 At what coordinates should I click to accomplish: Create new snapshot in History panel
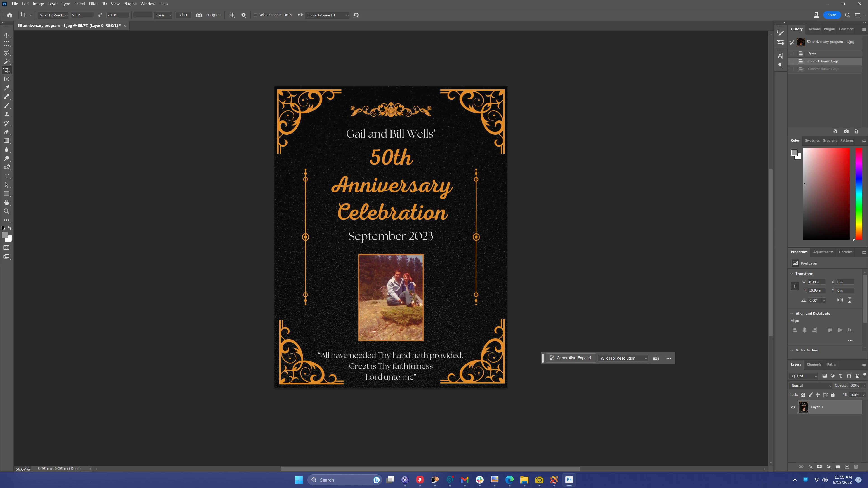coord(846,131)
